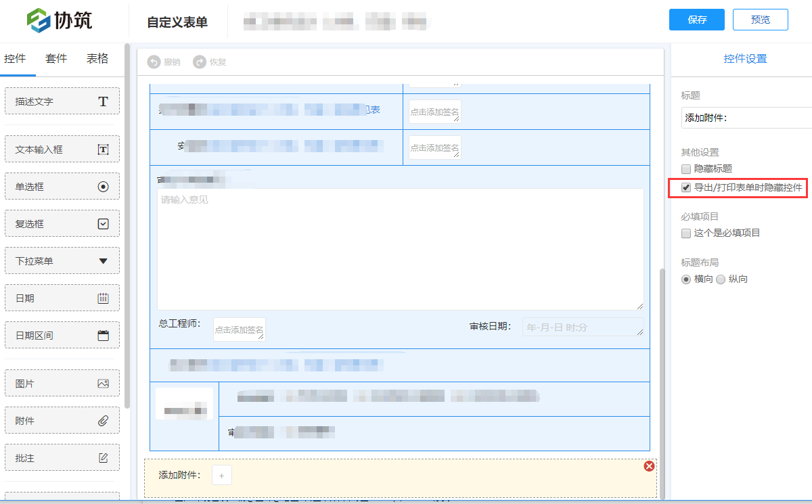Select the 附件 attachment control
Viewport: 812px width, 504px height.
coord(62,420)
